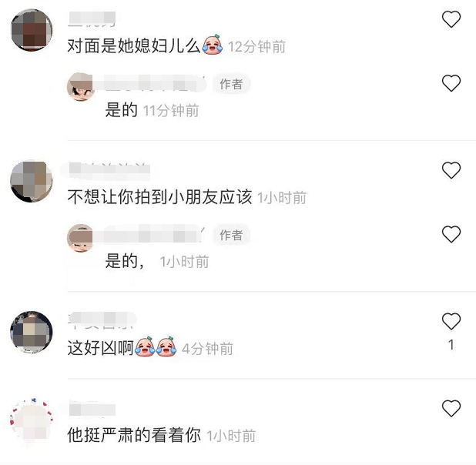The height and width of the screenshot is (465, 476).
Task: Tap the like count 1 under 这好凶啊 heart
Action: coord(451,345)
